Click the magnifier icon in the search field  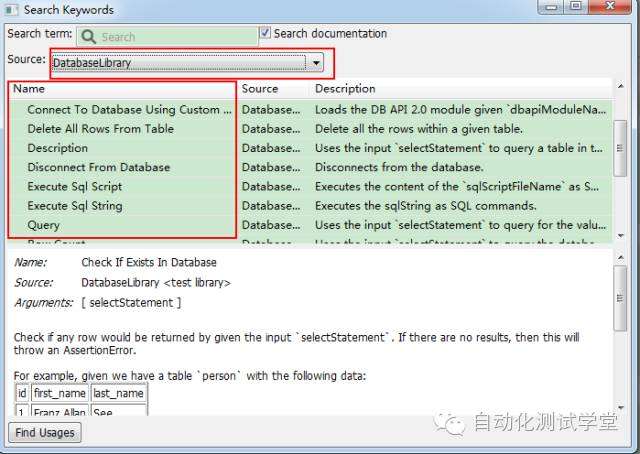pyautogui.click(x=89, y=37)
